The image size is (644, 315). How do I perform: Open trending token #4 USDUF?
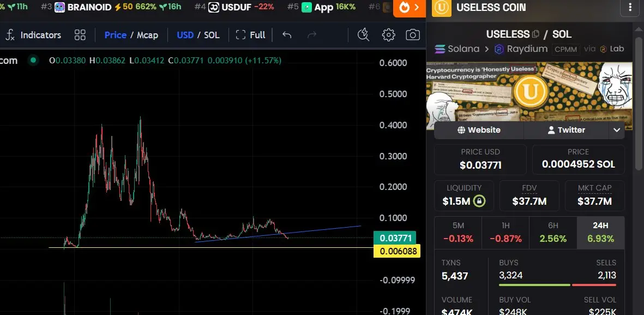[234, 7]
